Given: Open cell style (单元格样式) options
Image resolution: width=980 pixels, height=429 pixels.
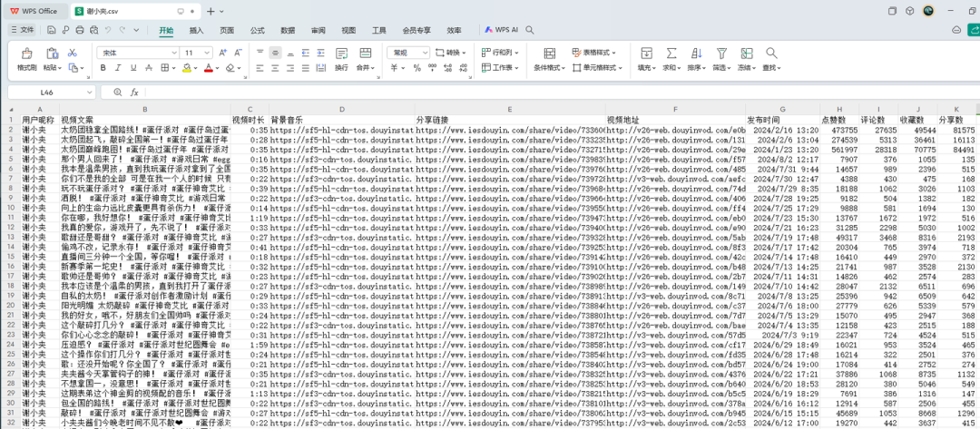Looking at the screenshot, I should (597, 67).
